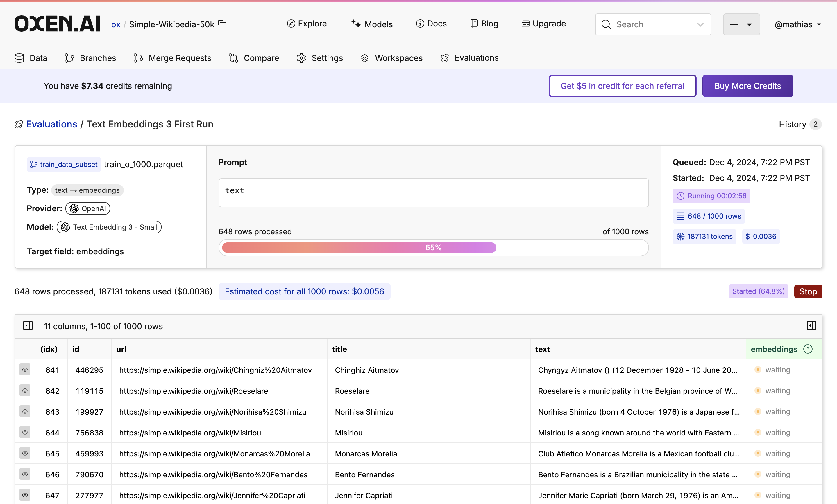Click the evaluations rocket breadcrumb icon

19,125
